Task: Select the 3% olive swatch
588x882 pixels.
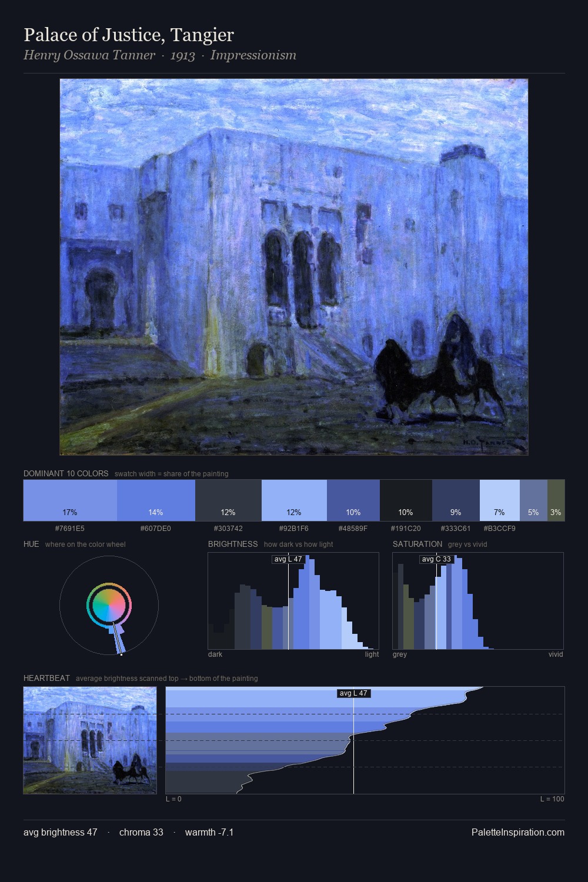Action: click(556, 500)
